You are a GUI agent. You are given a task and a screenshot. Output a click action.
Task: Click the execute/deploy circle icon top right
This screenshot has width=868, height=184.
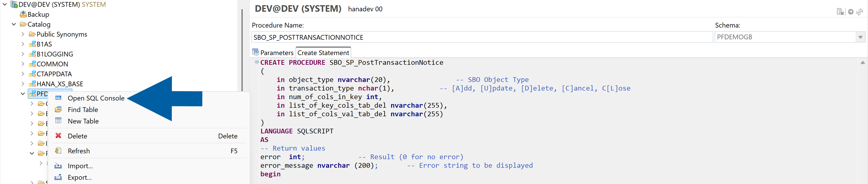(851, 11)
